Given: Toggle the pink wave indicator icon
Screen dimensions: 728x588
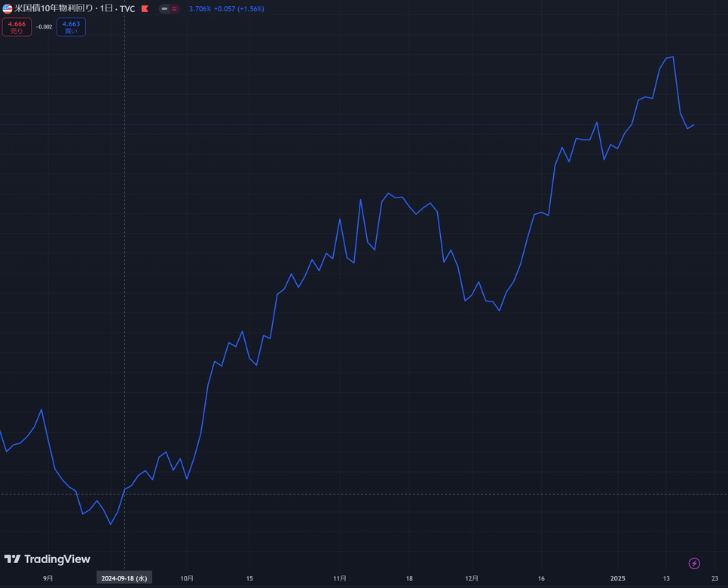Looking at the screenshot, I should click(x=175, y=9).
